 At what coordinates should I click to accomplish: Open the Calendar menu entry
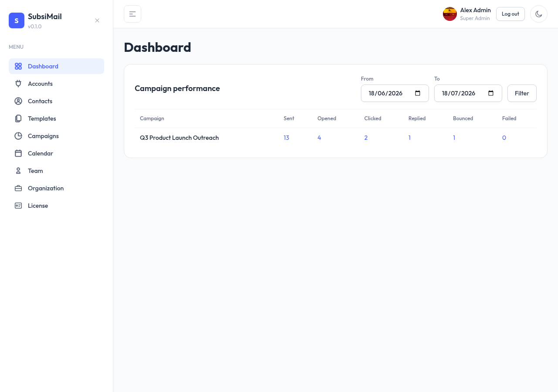click(56, 153)
